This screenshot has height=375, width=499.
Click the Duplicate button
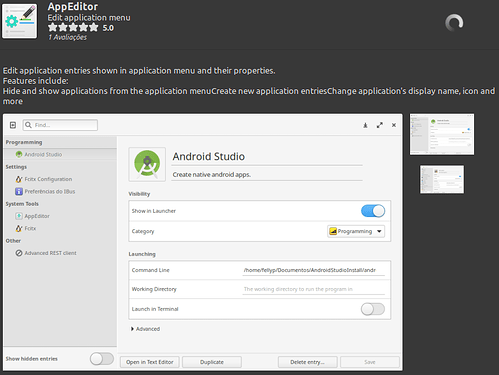coord(212,362)
